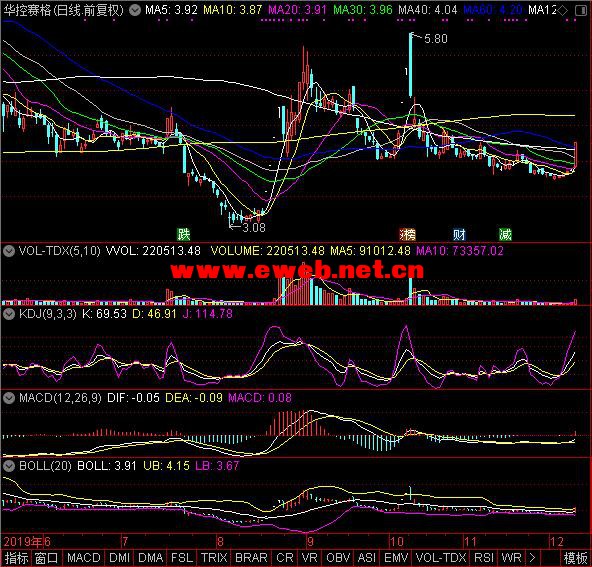Open the BOLL panel dropdown chevron

coord(9,466)
